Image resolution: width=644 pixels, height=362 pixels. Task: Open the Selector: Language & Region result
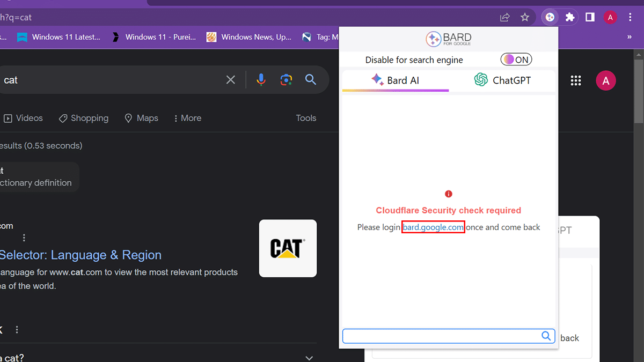[80, 255]
